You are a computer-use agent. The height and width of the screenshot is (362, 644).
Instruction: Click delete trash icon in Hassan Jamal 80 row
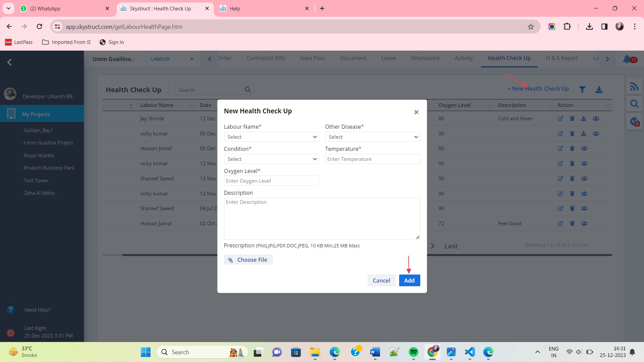(x=572, y=148)
